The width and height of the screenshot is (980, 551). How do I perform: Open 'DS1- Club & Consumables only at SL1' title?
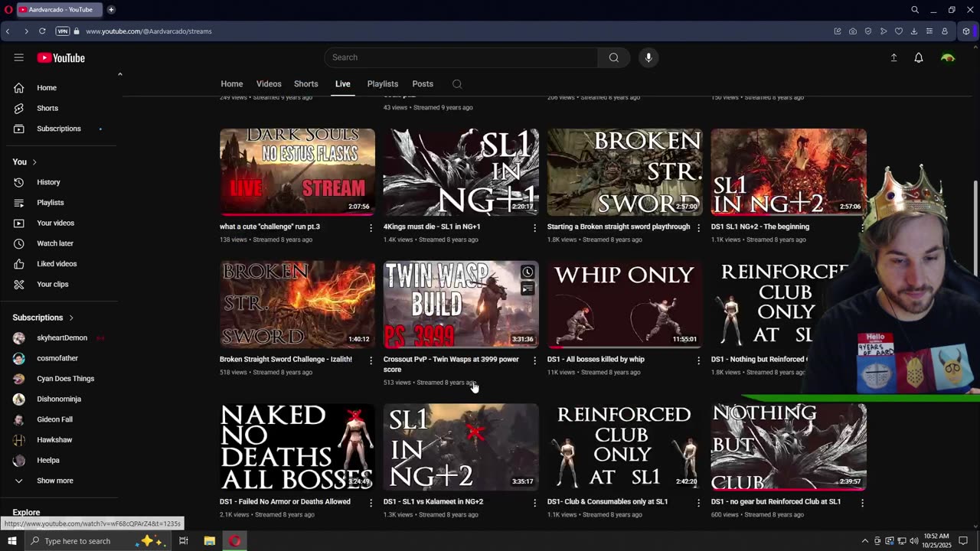coord(607,502)
